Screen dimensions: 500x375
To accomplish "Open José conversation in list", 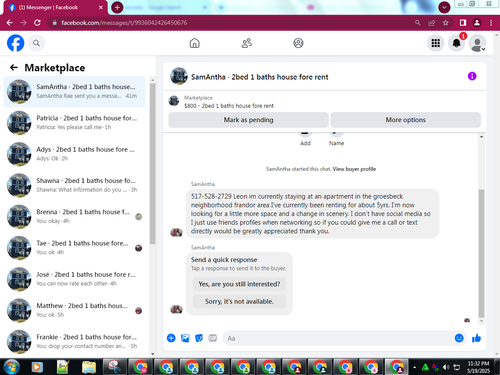I will pos(74,279).
